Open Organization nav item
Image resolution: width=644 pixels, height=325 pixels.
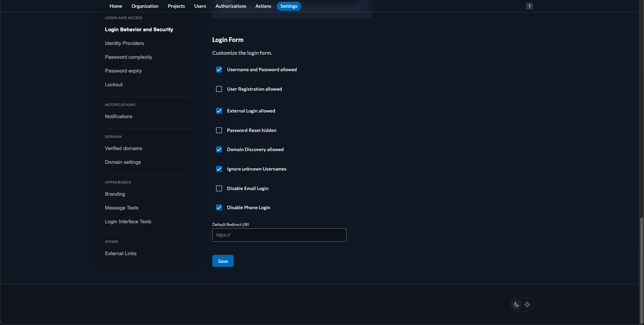tap(145, 6)
